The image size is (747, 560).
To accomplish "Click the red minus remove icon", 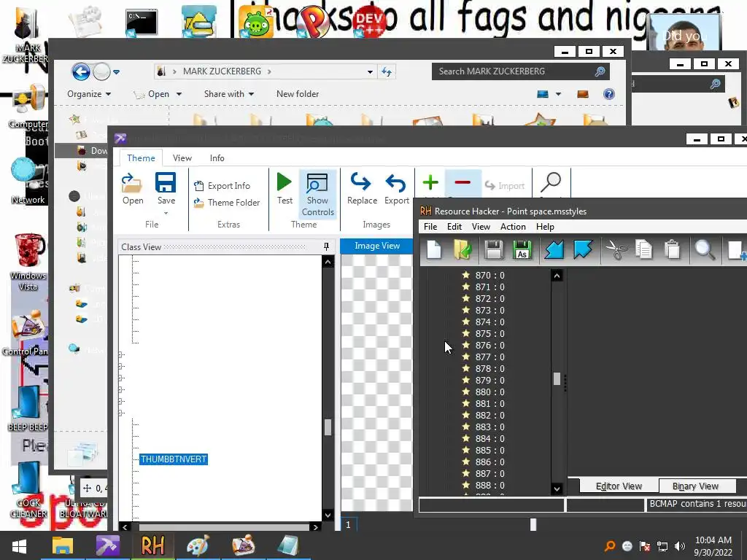I will coord(462,182).
